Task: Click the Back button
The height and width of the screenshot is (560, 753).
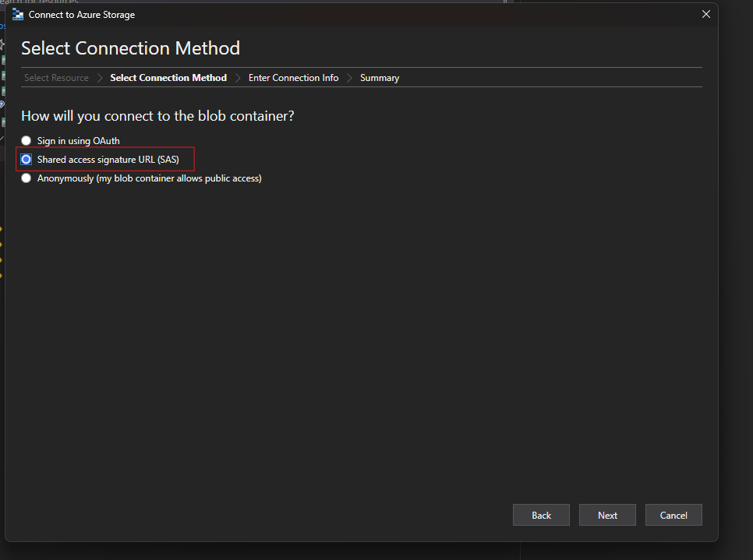Action: coord(541,515)
